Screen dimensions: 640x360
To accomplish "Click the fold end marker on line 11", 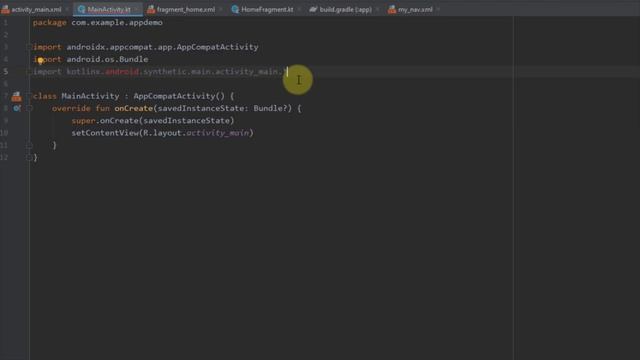I will point(29,145).
